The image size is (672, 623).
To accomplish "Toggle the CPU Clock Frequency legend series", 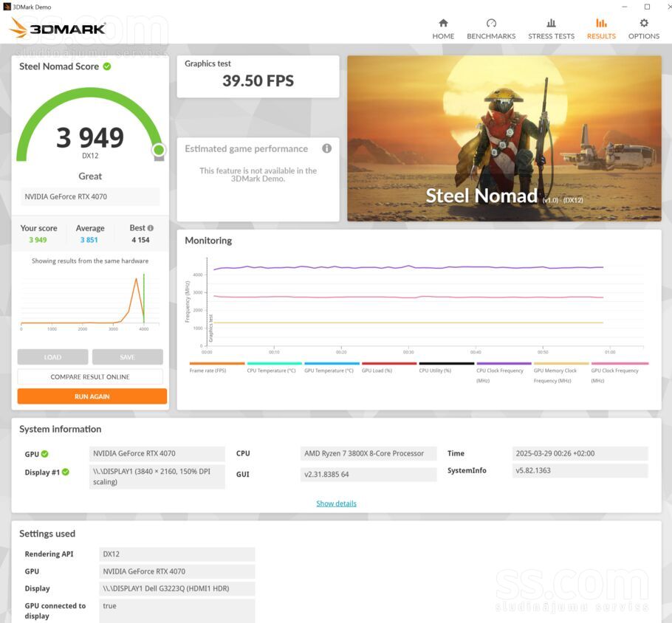I will (504, 372).
